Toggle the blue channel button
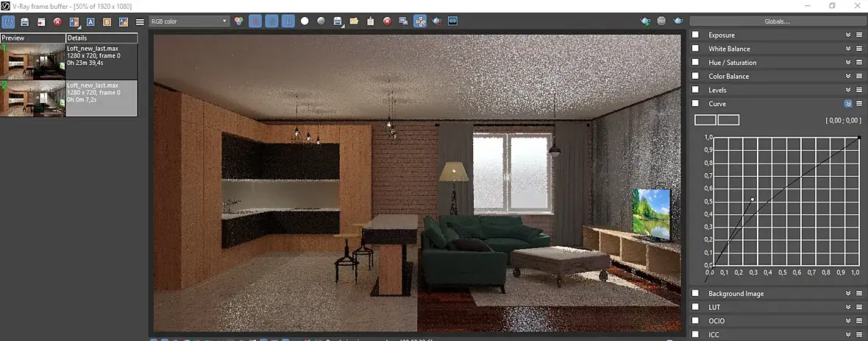Image resolution: width=868 pixels, height=341 pixels. click(288, 21)
